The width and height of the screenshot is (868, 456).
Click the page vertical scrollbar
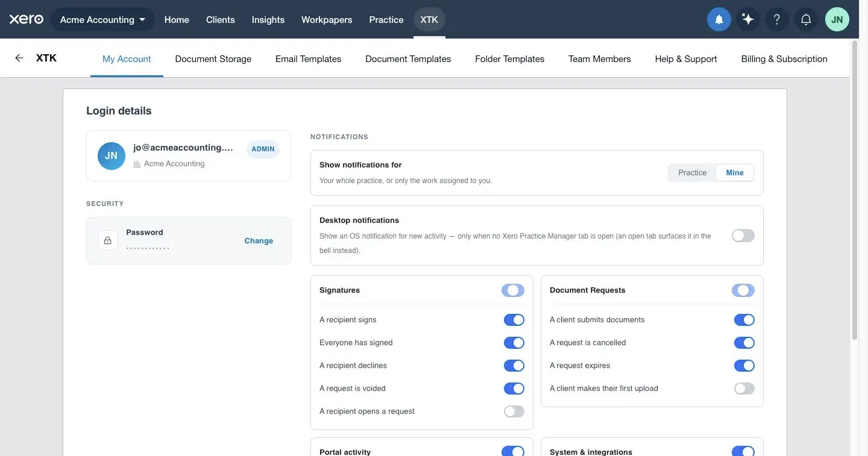[x=854, y=190]
